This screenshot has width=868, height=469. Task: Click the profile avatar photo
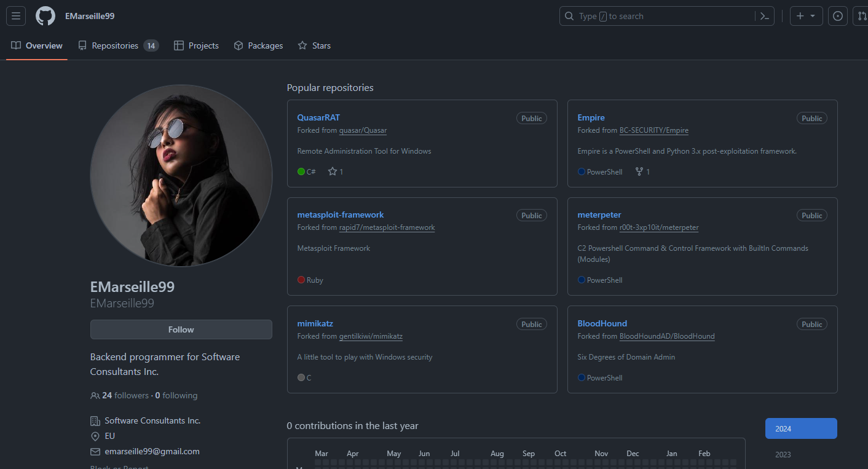point(181,176)
